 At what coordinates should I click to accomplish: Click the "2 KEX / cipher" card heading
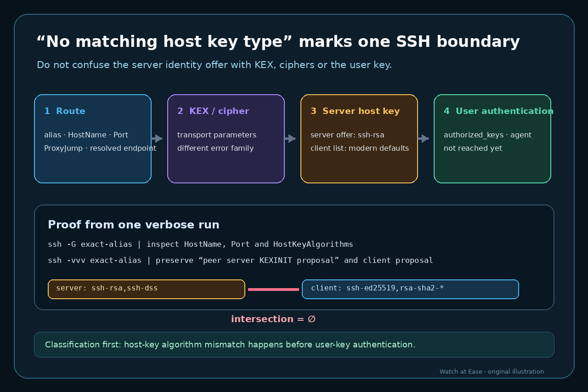tap(213, 111)
